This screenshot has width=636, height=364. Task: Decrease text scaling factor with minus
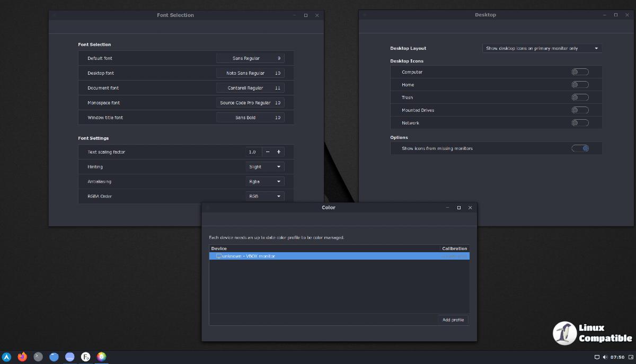(268, 152)
